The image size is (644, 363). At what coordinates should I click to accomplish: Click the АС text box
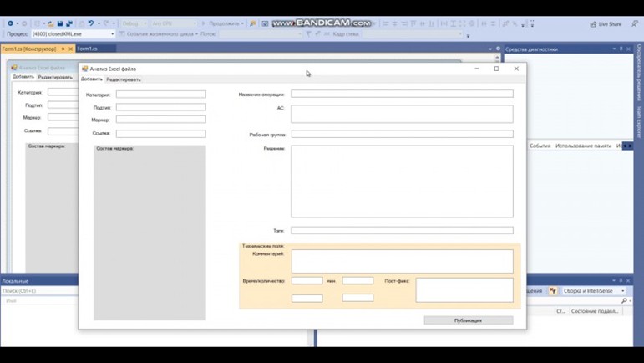point(402,114)
